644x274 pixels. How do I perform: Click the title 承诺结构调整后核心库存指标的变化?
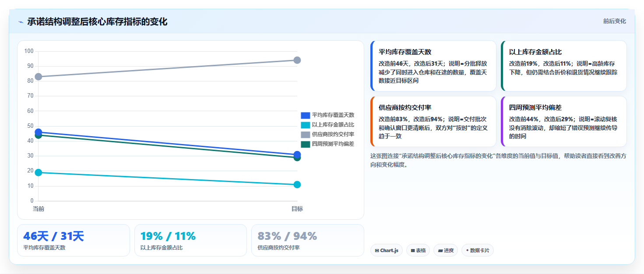point(97,21)
